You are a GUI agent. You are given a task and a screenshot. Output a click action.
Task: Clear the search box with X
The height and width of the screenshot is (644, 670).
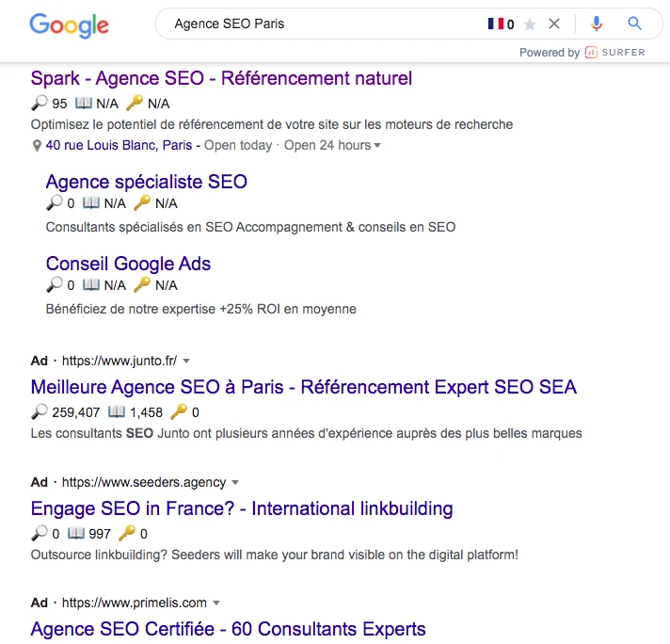[x=554, y=24]
